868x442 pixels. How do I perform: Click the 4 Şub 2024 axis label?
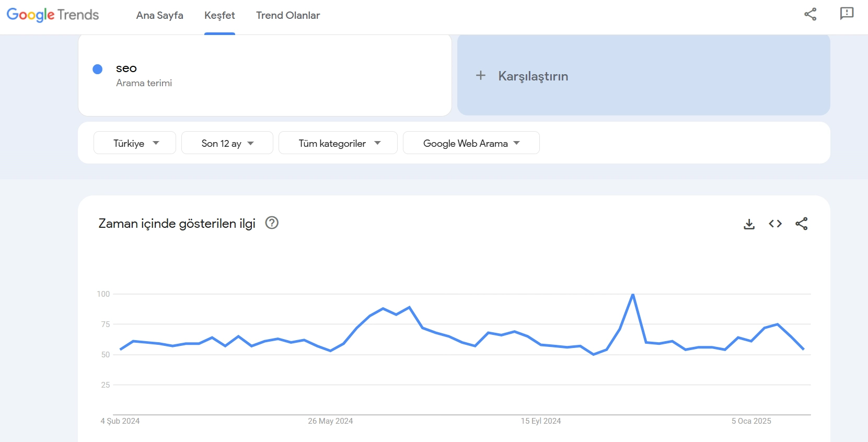[x=120, y=421]
